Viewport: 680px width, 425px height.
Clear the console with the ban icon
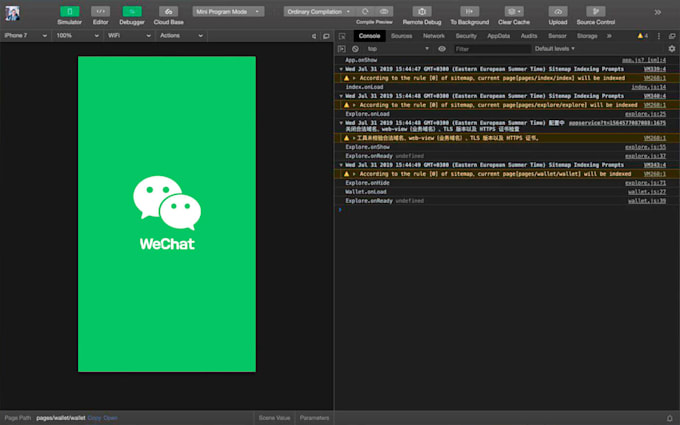tap(356, 49)
